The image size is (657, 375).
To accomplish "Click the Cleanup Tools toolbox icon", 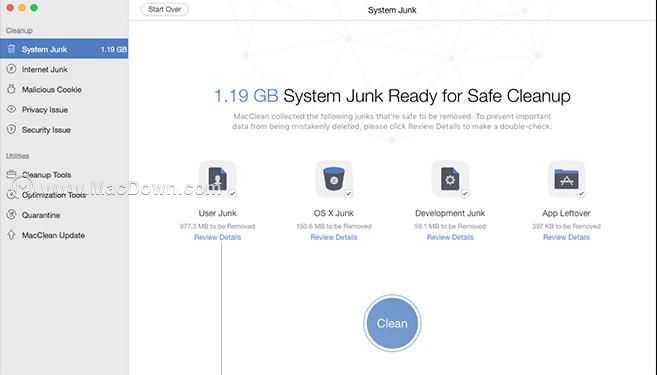I will 11,174.
